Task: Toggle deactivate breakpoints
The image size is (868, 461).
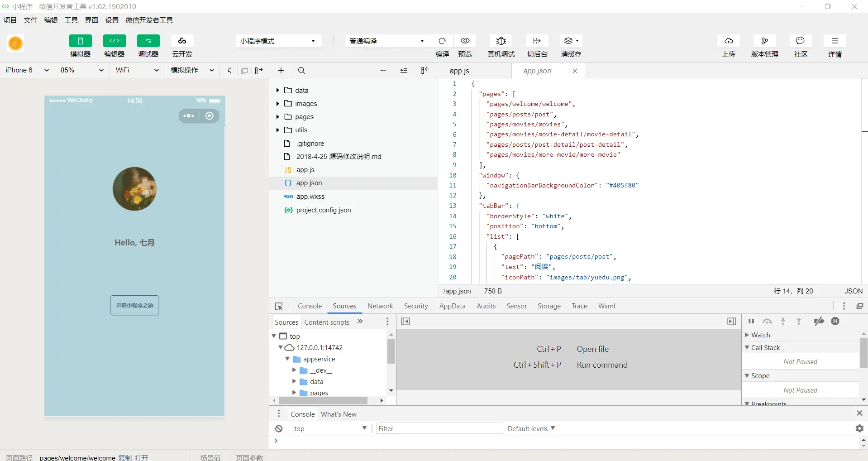Action: point(819,322)
